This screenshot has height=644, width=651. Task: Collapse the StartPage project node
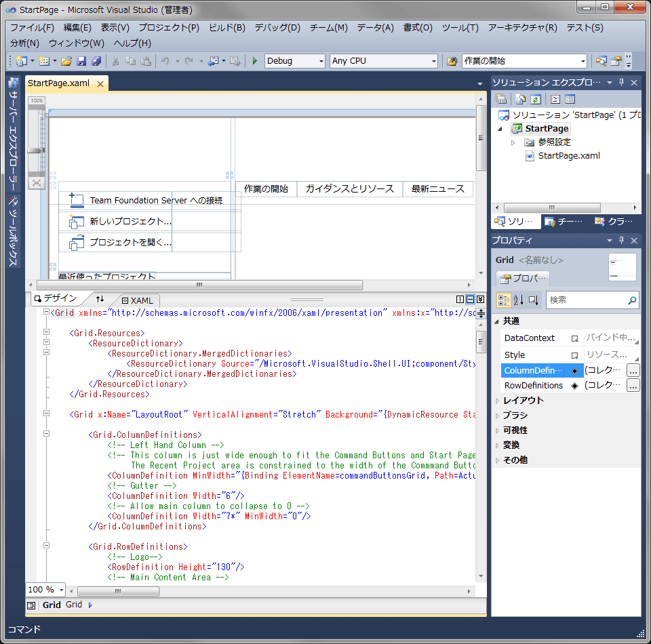[x=500, y=129]
